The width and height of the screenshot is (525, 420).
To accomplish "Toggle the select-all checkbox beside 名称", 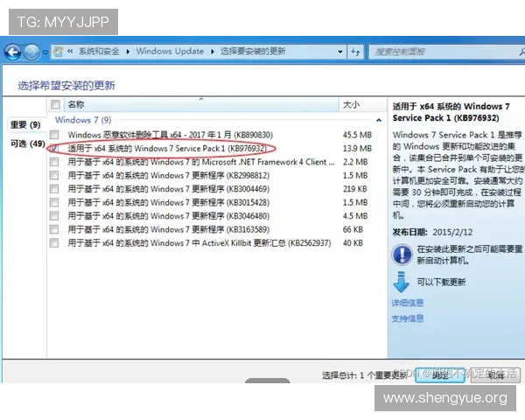I will 55,104.
